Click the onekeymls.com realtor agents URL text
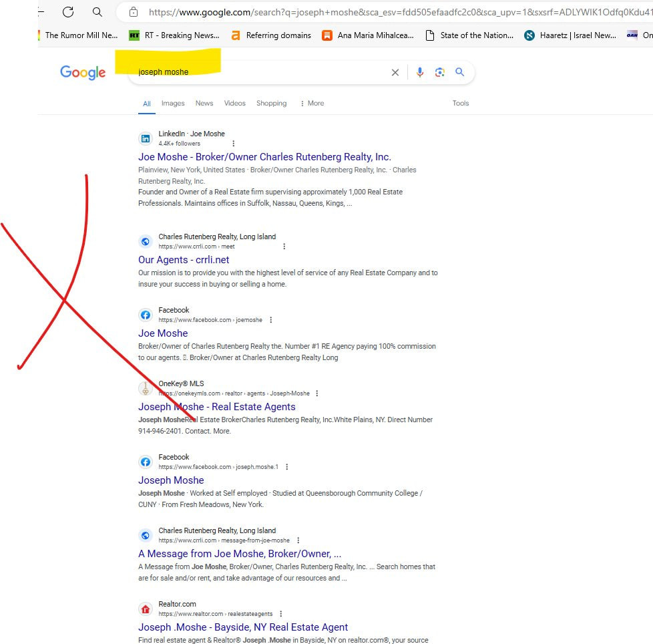This screenshot has width=653, height=644. [234, 393]
